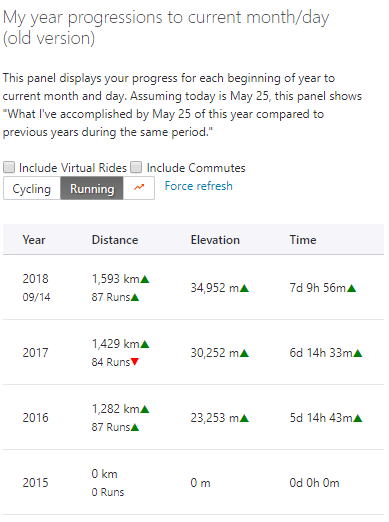Select the 2018 year row label
The height and width of the screenshot is (522, 389).
(36, 279)
